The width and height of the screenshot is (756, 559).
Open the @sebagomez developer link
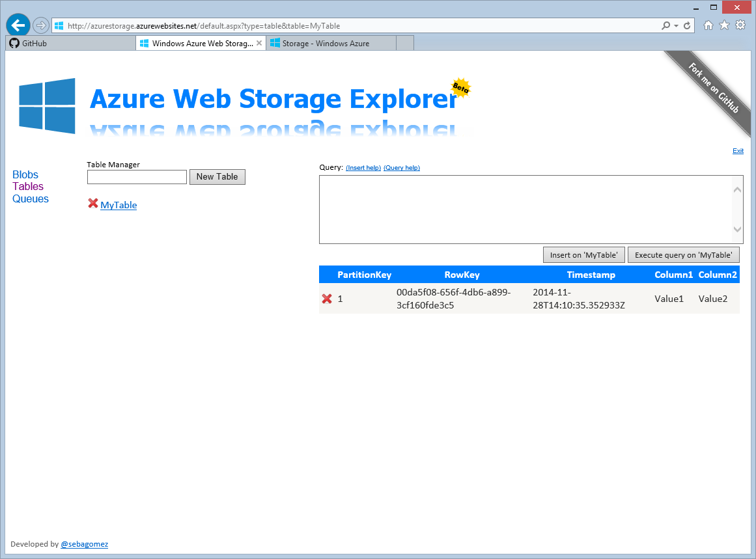tap(85, 544)
